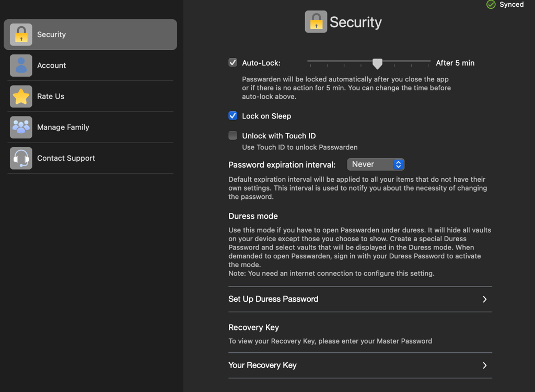Open the Security settings section
The width and height of the screenshot is (535, 392).
coord(90,34)
